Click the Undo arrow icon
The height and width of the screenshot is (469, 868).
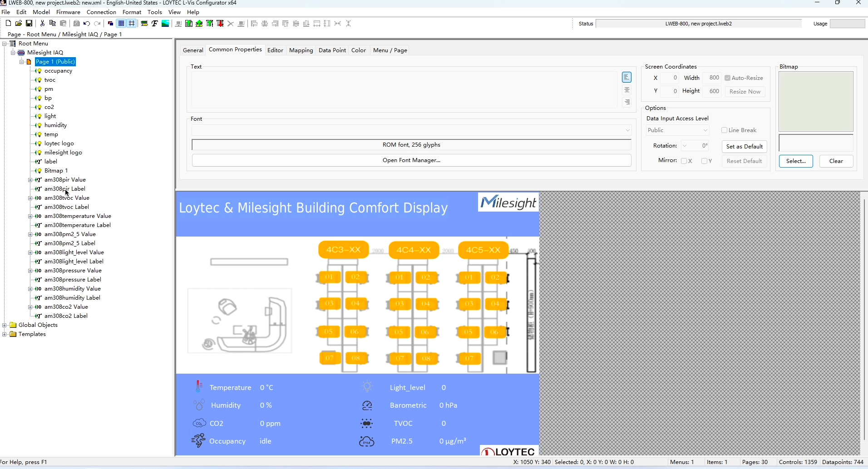(87, 24)
